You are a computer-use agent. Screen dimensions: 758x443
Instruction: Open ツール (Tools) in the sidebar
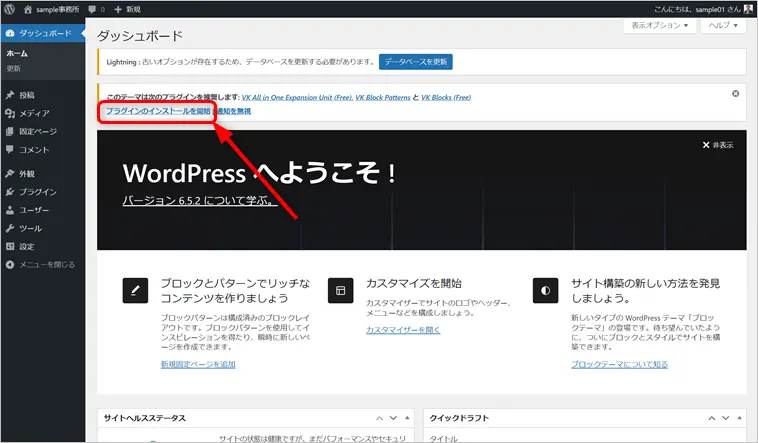click(x=30, y=228)
